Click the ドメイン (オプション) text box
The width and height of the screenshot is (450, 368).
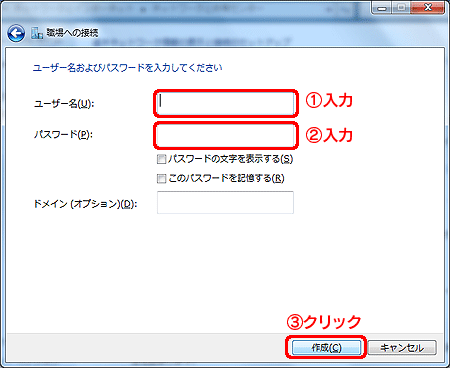coord(225,202)
